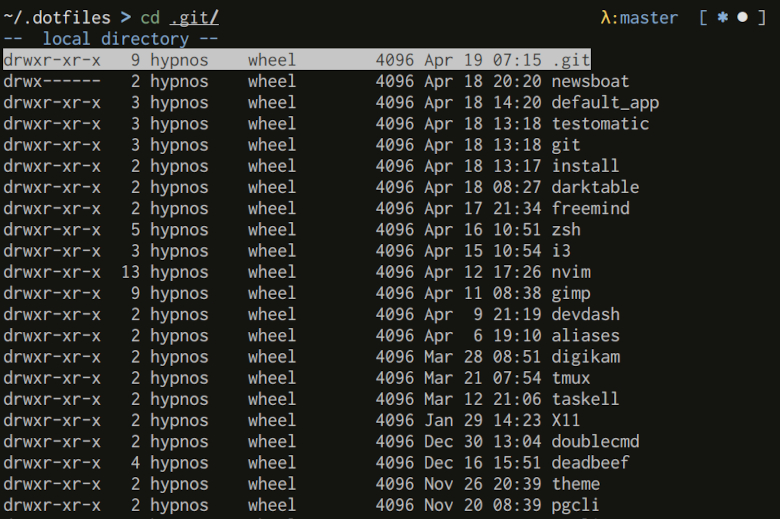Click the 10:51 time on zsh row

(517, 229)
